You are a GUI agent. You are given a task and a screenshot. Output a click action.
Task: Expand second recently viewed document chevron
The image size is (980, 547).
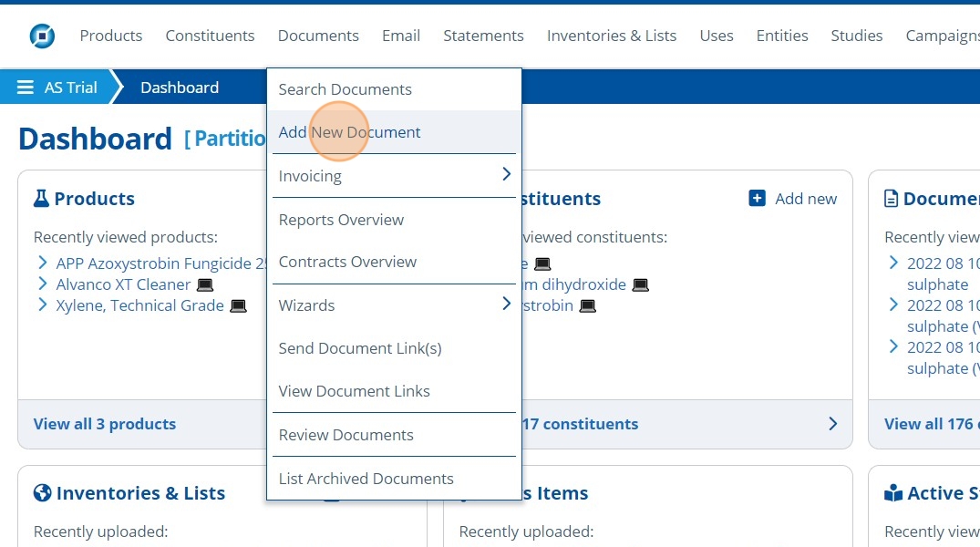[893, 304]
